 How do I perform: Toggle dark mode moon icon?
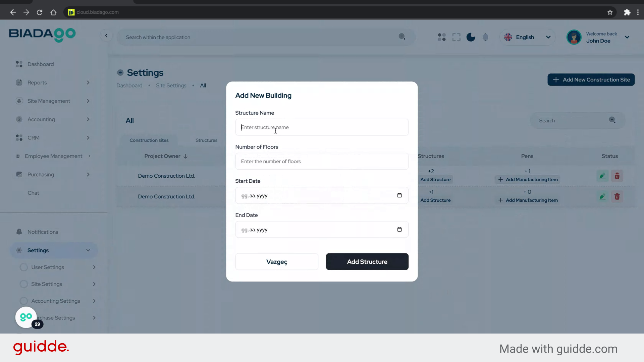click(471, 37)
